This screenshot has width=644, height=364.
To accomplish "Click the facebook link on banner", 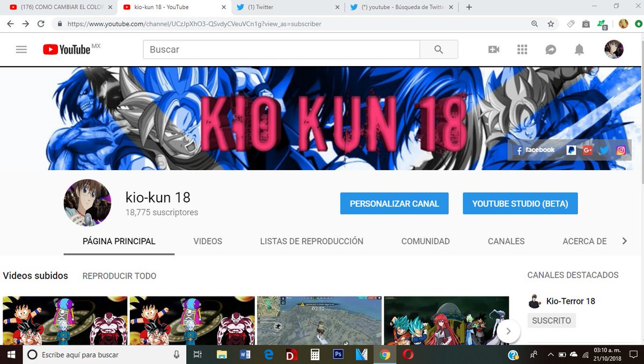I will point(535,150).
